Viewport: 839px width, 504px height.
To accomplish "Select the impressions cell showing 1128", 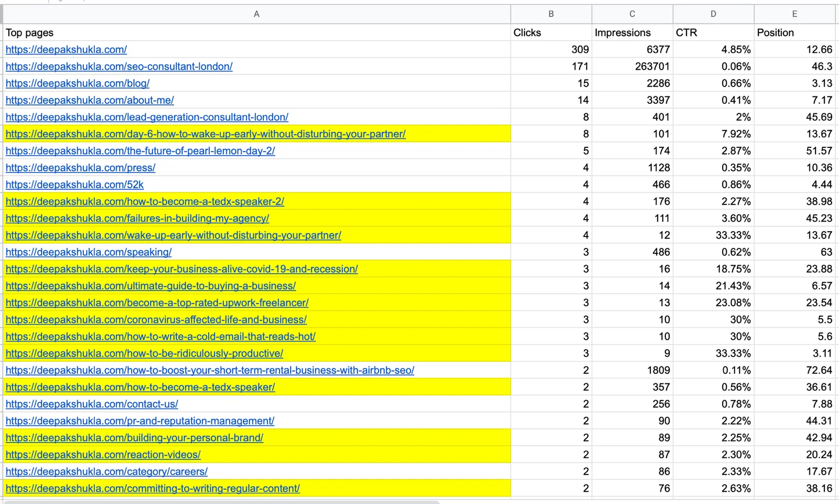I will click(632, 168).
